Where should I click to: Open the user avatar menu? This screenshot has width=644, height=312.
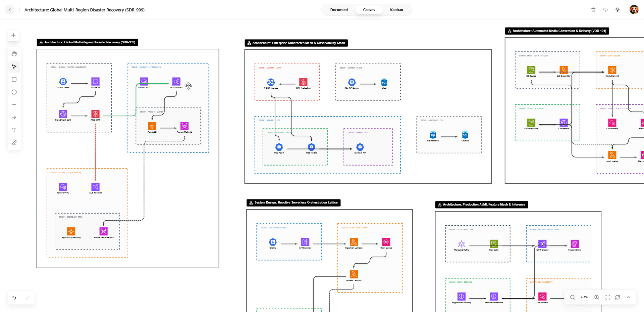coord(634,10)
